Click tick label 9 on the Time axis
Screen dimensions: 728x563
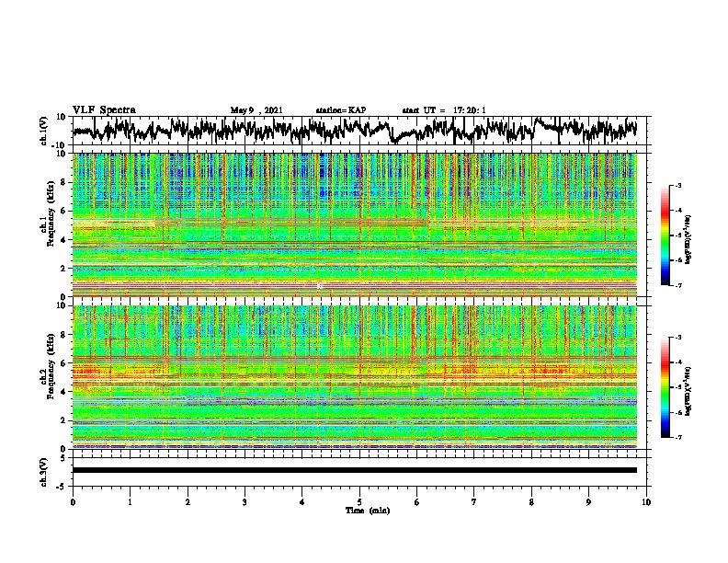tap(588, 502)
